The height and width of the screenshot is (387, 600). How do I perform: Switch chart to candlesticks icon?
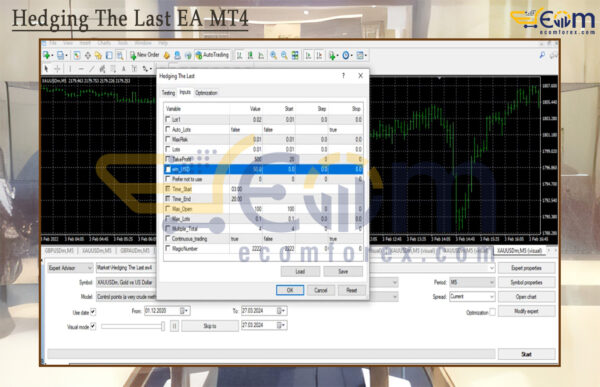(250, 56)
